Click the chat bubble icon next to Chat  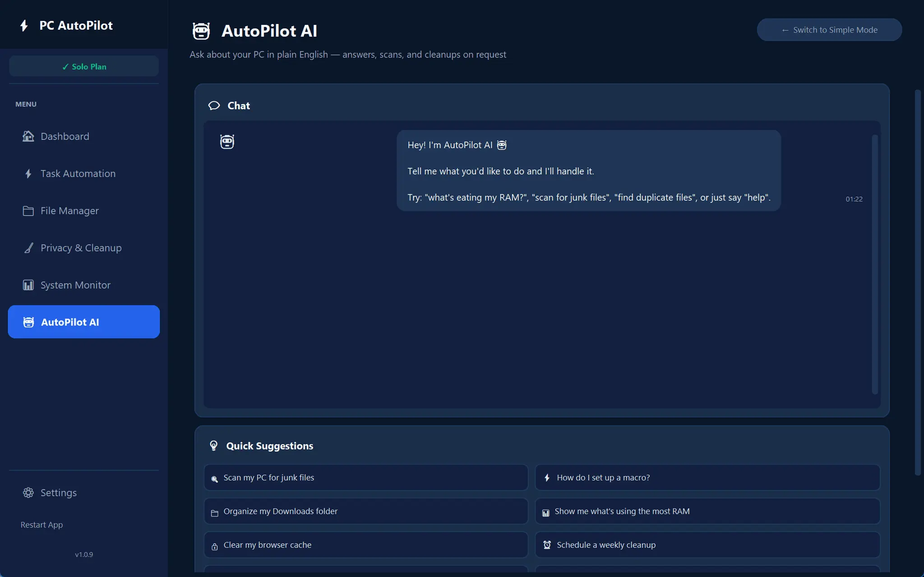click(214, 106)
